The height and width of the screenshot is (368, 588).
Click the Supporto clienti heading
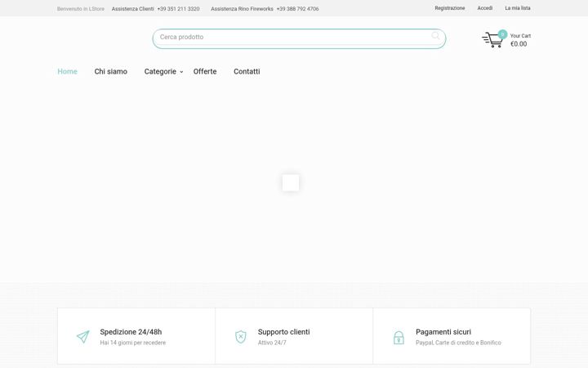[x=284, y=332]
